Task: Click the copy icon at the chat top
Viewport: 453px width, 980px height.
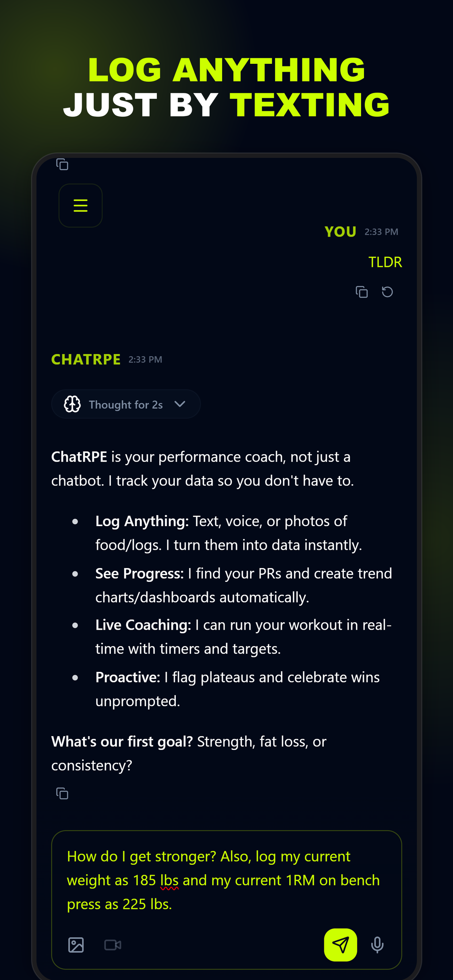Action: coord(62,164)
